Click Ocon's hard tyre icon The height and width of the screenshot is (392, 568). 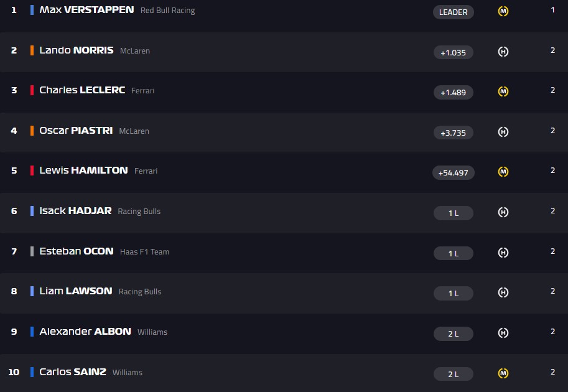point(503,253)
